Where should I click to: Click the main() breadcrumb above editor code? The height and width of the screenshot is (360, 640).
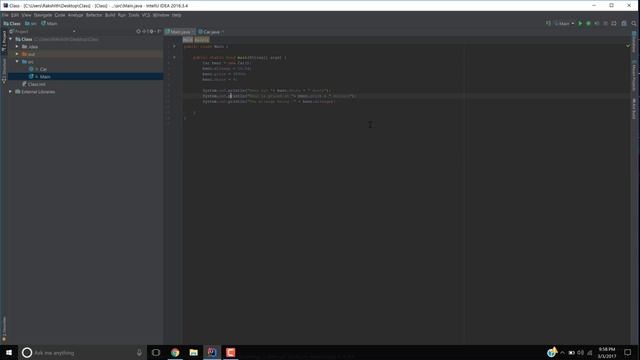pos(202,40)
